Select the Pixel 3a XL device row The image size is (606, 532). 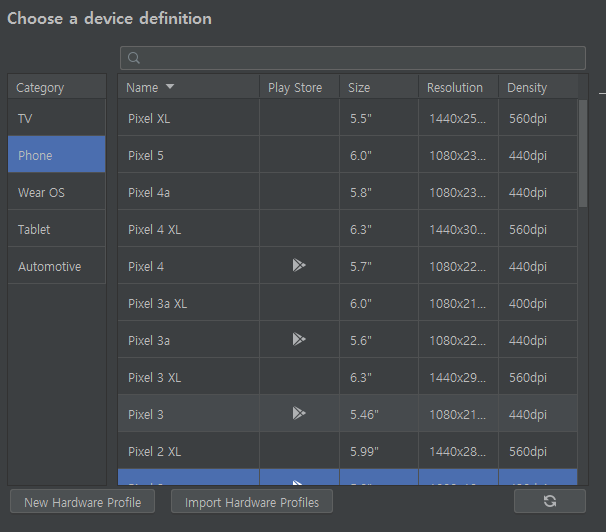[x=347, y=303]
